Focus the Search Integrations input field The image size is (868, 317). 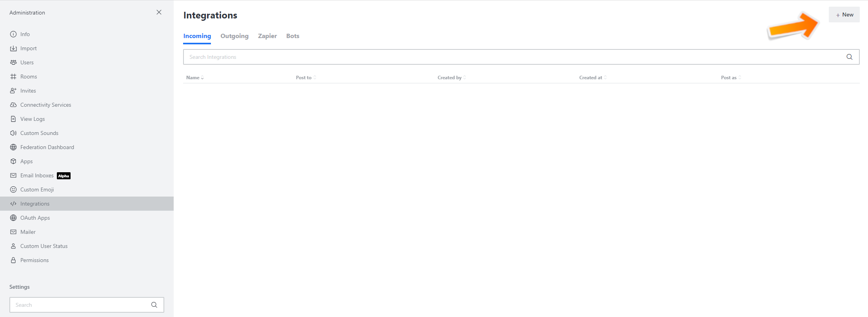click(510, 57)
